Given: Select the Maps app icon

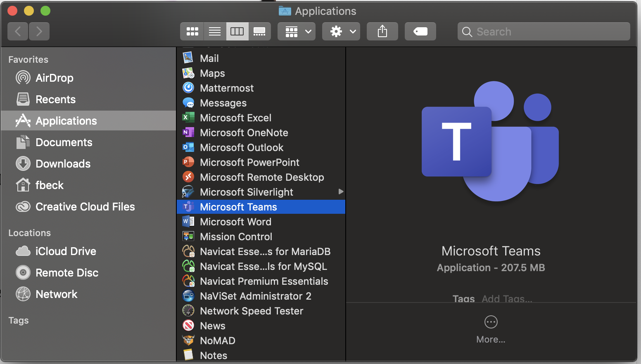Looking at the screenshot, I should pos(188,73).
